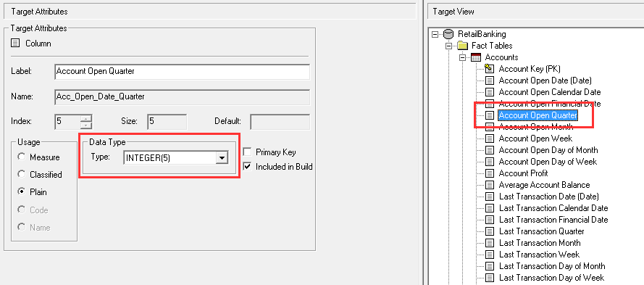
Task: Select the Measure usage radio button
Action: pyautogui.click(x=22, y=157)
